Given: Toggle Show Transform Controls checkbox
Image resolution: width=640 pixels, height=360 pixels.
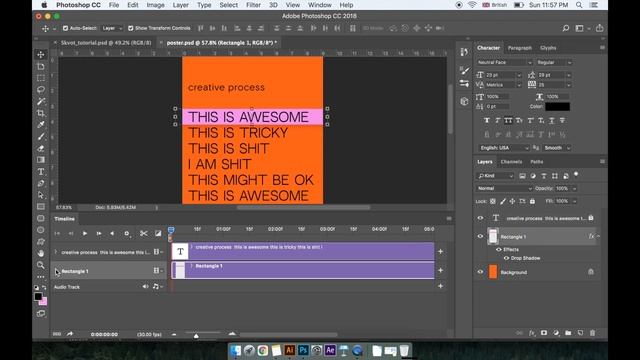Looking at the screenshot, I should [131, 28].
